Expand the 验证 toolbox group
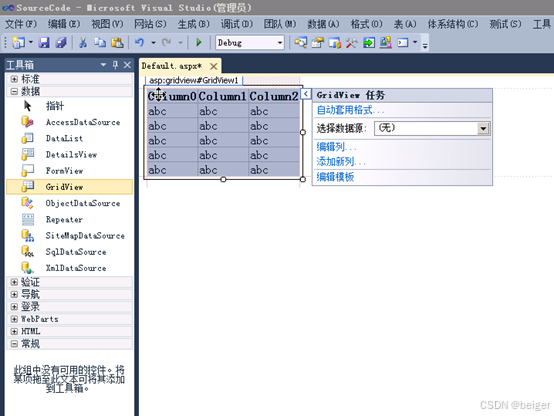The image size is (554, 416). click(14, 282)
